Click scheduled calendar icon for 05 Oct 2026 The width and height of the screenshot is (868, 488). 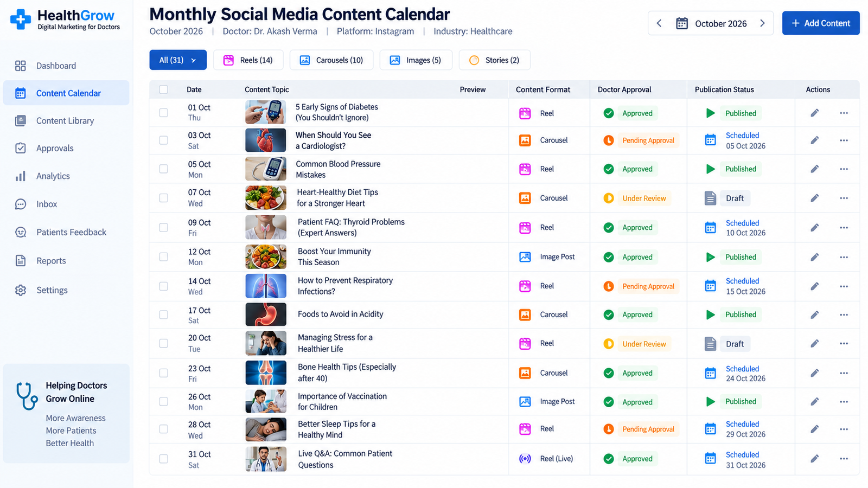click(x=710, y=140)
